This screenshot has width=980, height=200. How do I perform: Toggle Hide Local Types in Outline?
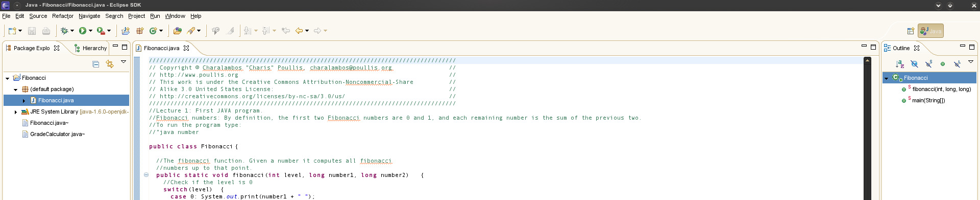[x=957, y=64]
